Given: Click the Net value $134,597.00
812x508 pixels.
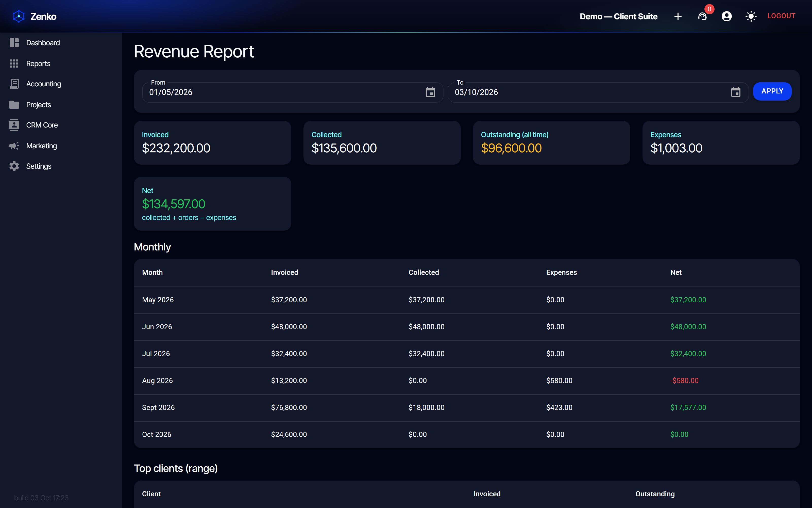Looking at the screenshot, I should 174,204.
